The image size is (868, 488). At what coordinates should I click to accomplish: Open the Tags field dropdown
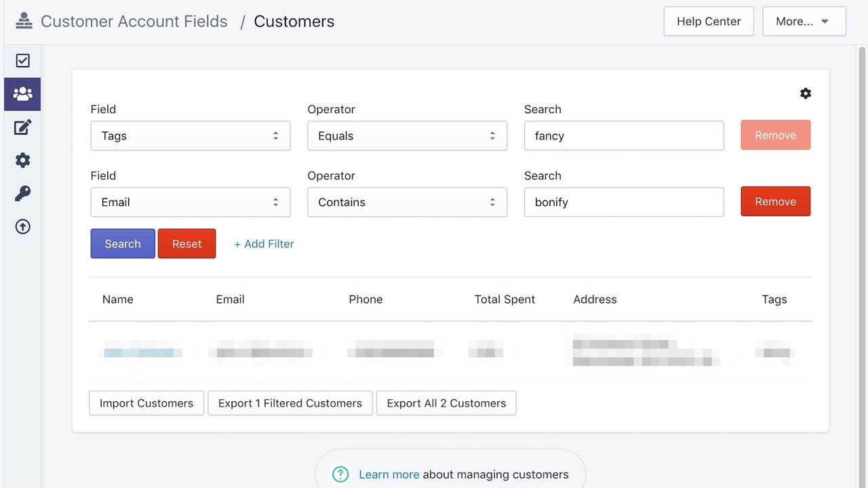[191, 136]
